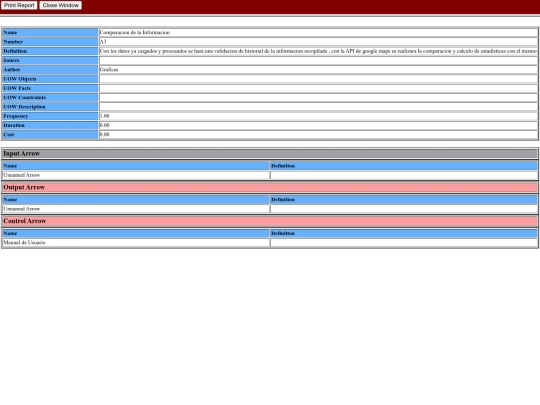Viewport: 540px width, 405px height.
Task: Click the Frequency value 1.00
Action: click(x=105, y=116)
